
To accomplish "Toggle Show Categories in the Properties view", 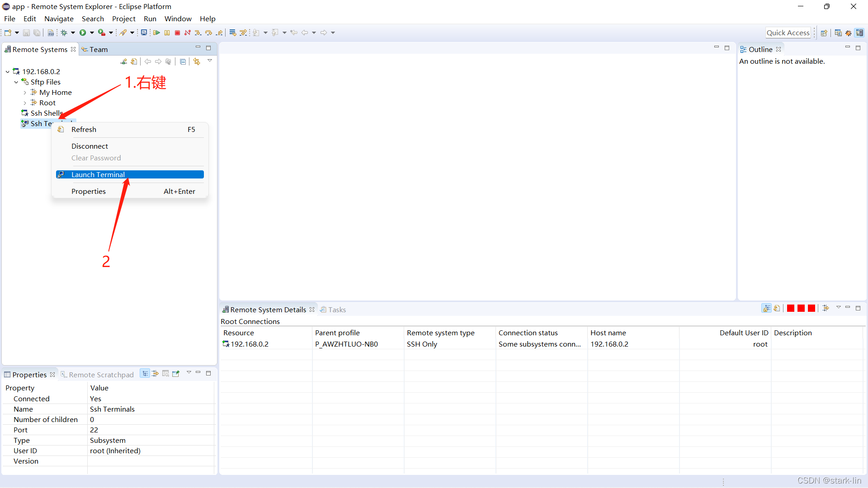I will tap(145, 373).
